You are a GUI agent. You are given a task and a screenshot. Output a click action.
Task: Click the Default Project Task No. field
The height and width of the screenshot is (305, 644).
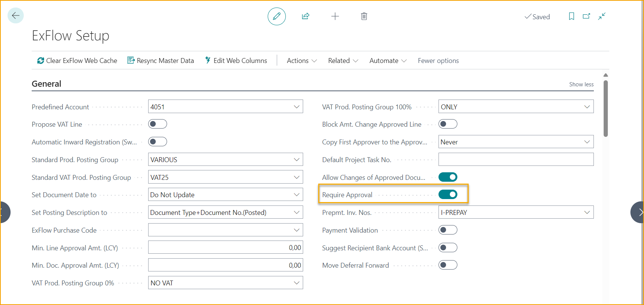515,159
